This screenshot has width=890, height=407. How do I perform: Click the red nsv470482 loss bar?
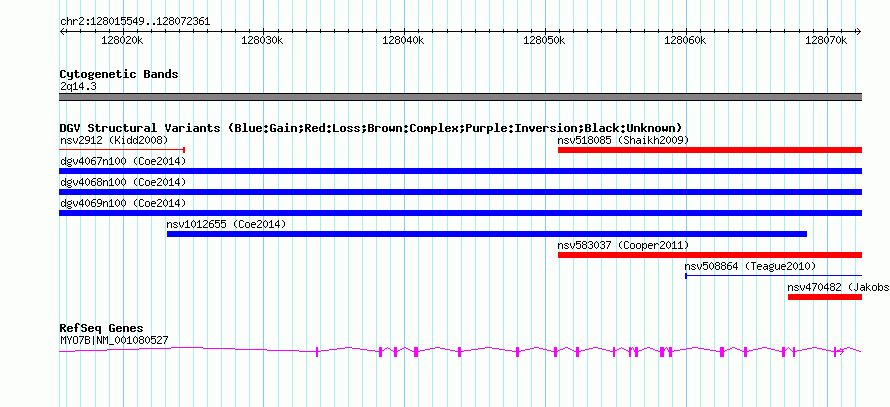point(825,297)
